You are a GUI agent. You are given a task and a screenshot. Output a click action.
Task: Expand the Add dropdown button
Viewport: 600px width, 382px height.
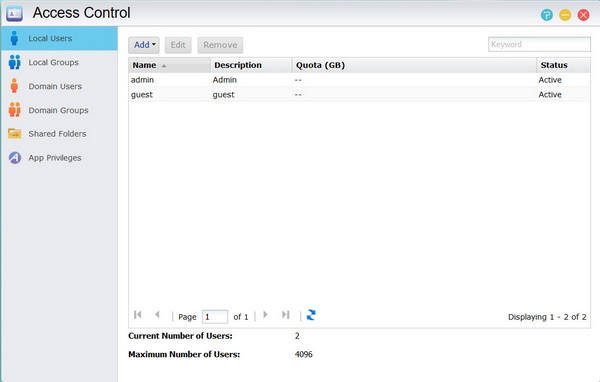[x=144, y=45]
